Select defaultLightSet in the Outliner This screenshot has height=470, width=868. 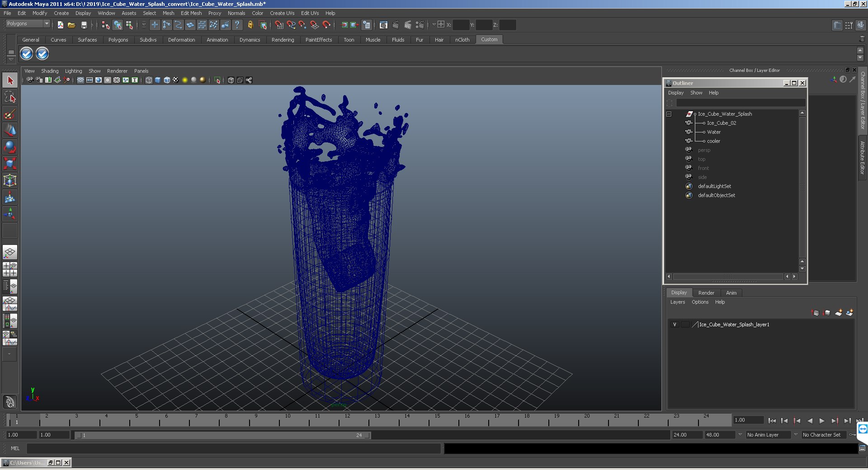tap(714, 186)
